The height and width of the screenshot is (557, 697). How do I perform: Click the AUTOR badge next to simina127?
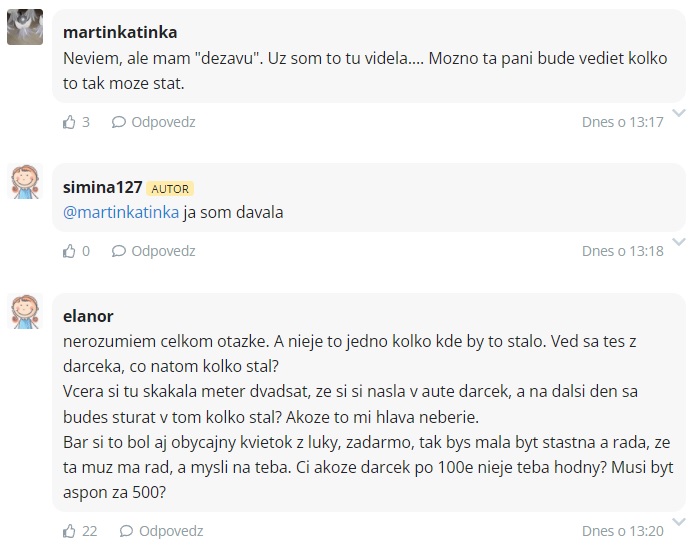click(169, 188)
